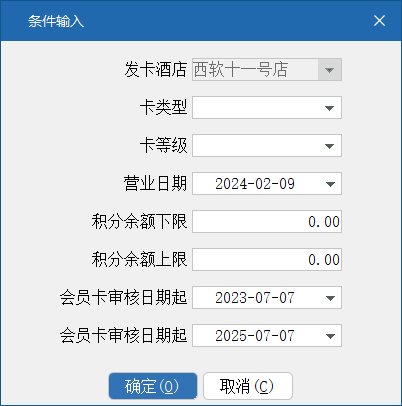This screenshot has width=402, height=406.
Task: Expand the 卡等级 dropdown arrow
Action: 330,146
